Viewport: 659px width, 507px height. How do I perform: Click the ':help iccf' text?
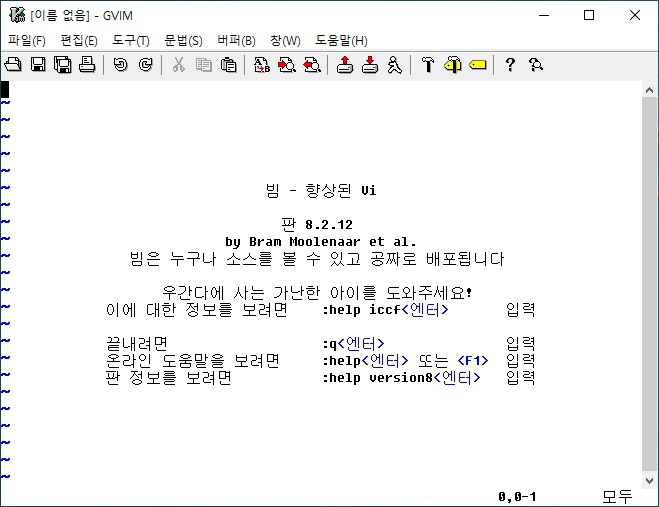(361, 310)
